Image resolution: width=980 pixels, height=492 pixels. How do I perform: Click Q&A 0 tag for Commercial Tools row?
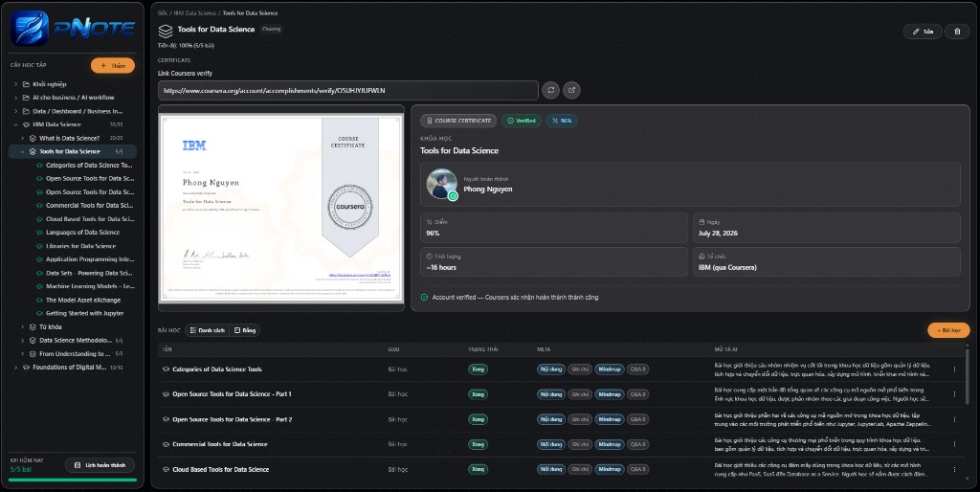point(637,444)
